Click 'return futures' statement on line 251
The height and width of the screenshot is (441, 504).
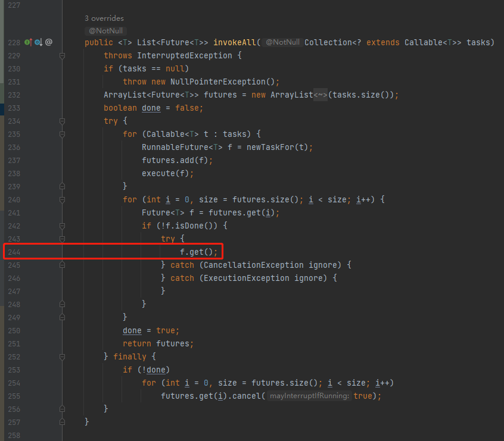tap(156, 343)
